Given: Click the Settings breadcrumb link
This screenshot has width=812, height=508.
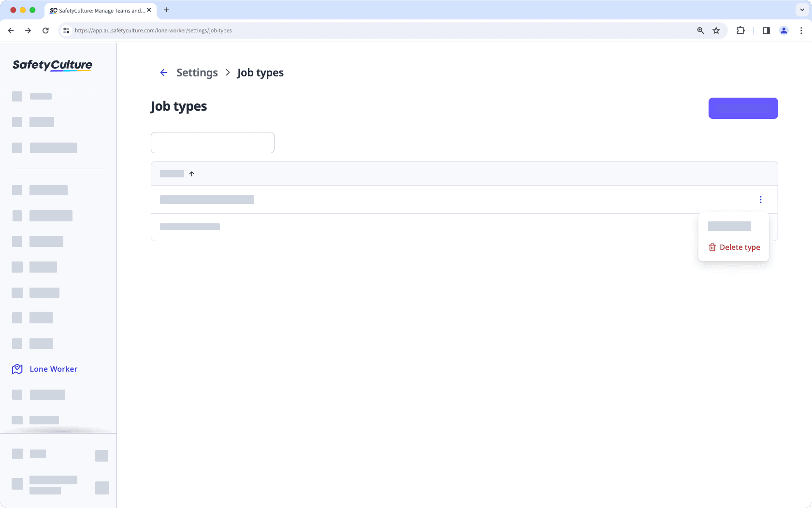Looking at the screenshot, I should (x=197, y=73).
